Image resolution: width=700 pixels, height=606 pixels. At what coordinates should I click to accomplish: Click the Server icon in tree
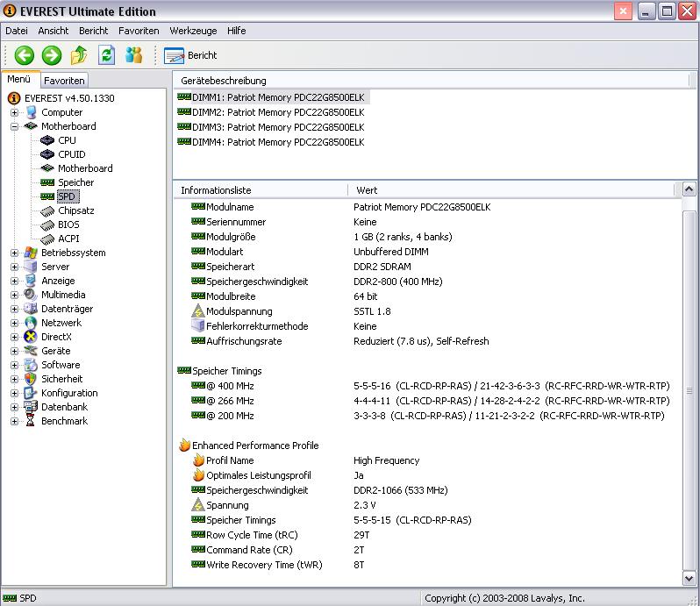tap(31, 267)
